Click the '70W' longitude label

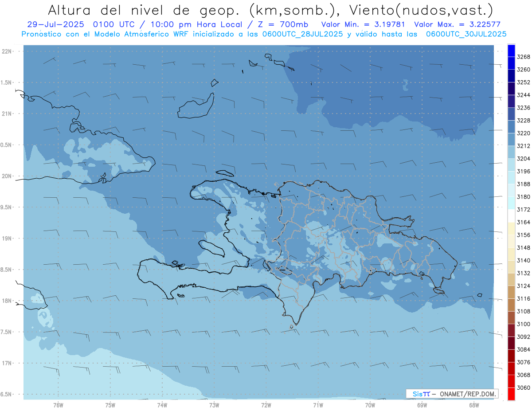370,405
